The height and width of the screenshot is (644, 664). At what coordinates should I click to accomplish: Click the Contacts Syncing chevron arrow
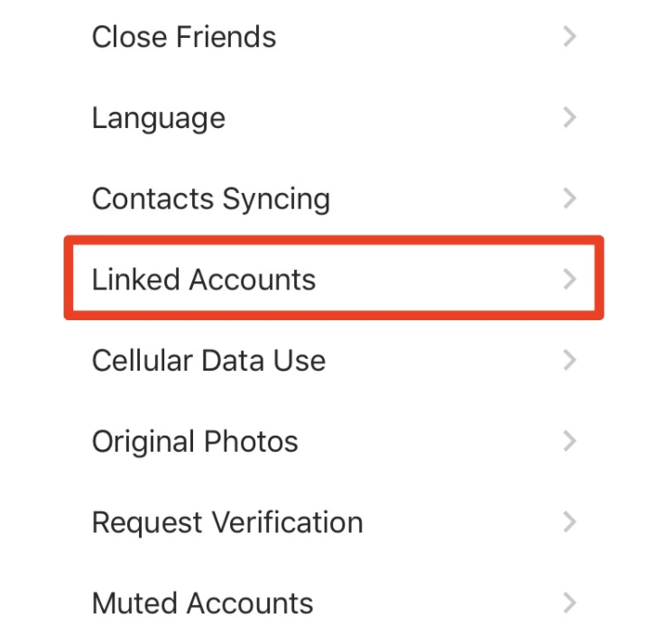tap(569, 198)
